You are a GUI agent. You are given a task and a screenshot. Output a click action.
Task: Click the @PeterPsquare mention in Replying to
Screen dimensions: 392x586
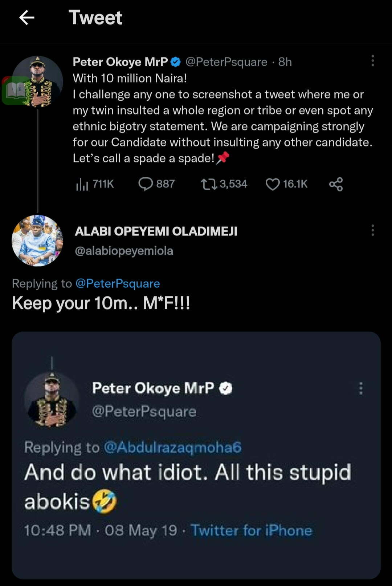point(118,283)
